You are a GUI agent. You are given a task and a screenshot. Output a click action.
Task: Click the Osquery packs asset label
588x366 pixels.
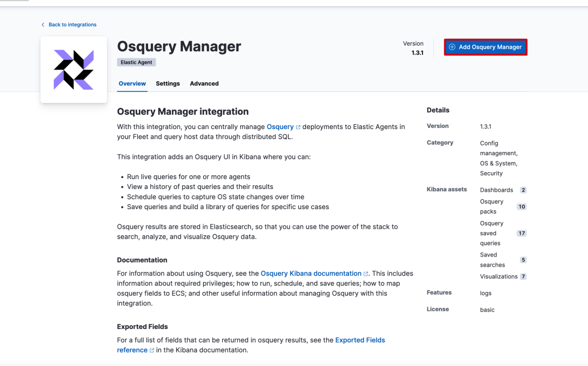492,206
